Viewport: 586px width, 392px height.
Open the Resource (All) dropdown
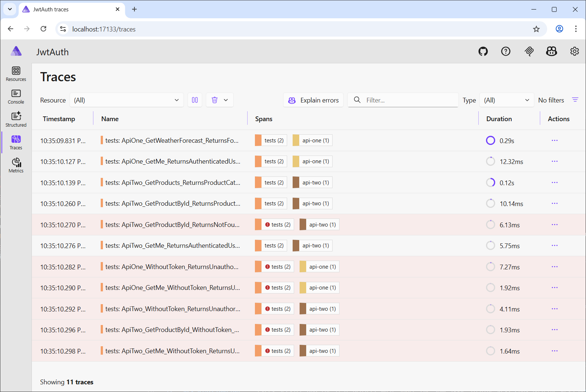[x=126, y=100]
